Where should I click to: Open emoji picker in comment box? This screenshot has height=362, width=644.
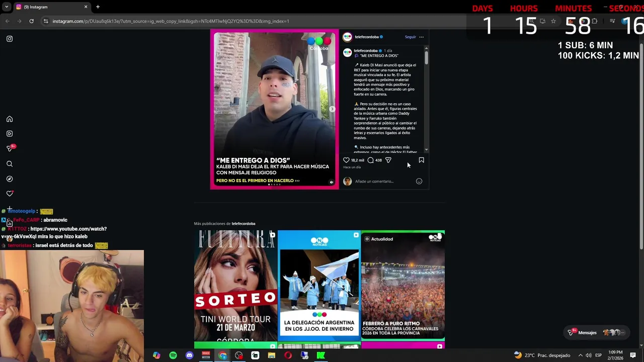pyautogui.click(x=419, y=181)
